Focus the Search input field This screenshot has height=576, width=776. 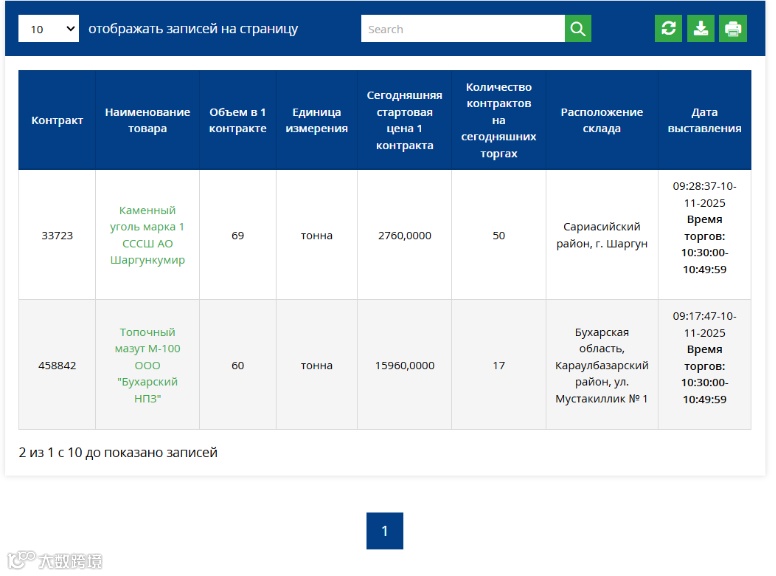click(x=463, y=29)
